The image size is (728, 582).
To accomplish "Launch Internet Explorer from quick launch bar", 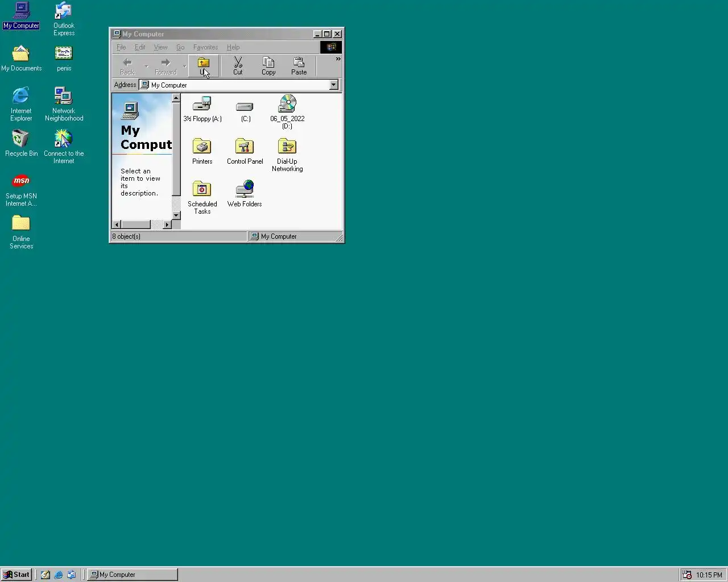I will (x=59, y=575).
